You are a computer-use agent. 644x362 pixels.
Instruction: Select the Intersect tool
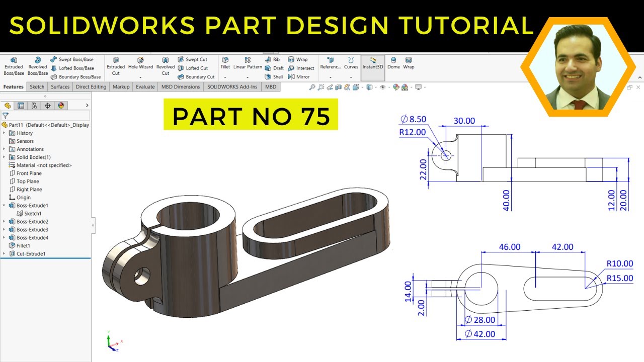pyautogui.click(x=301, y=68)
